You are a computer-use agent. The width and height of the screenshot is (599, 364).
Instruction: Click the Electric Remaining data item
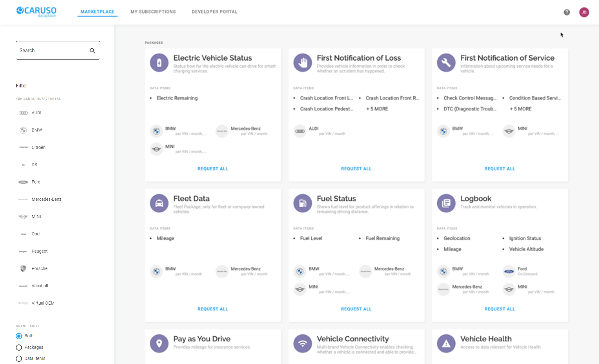point(177,98)
